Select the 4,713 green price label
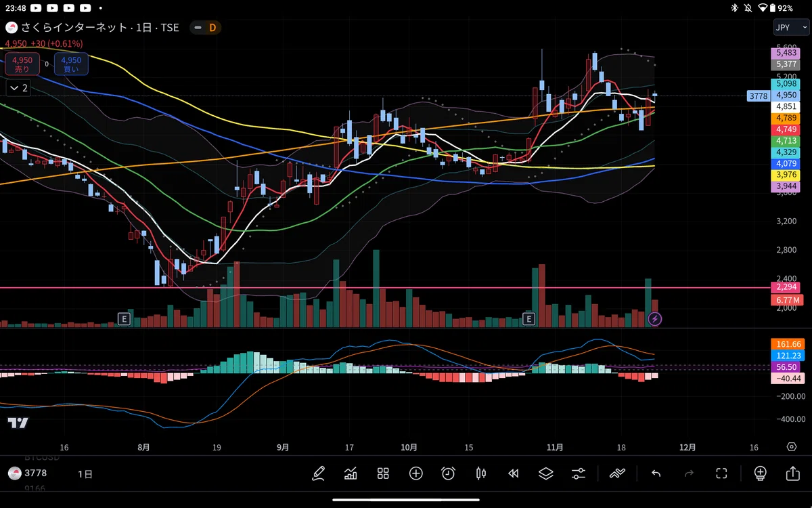 point(786,141)
